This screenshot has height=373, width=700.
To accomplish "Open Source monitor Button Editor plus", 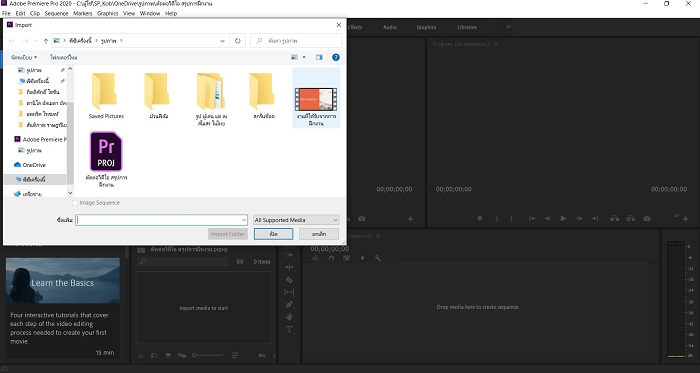I will pos(410,219).
